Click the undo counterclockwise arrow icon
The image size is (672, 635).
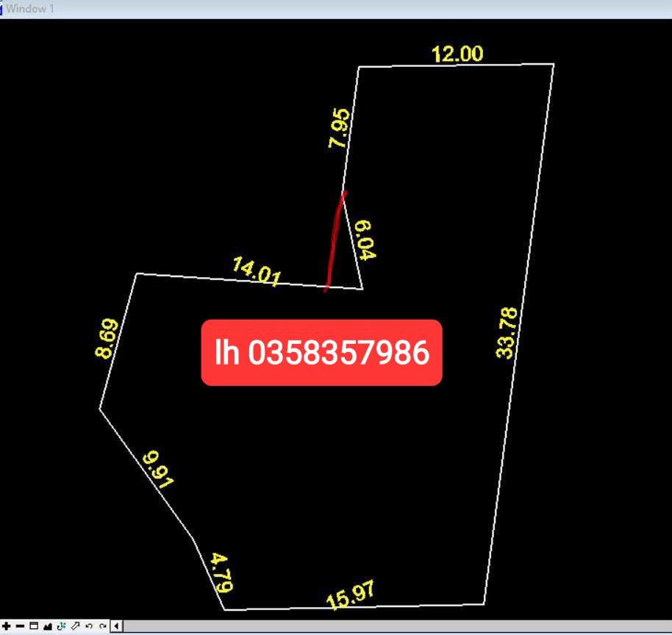(x=89, y=626)
